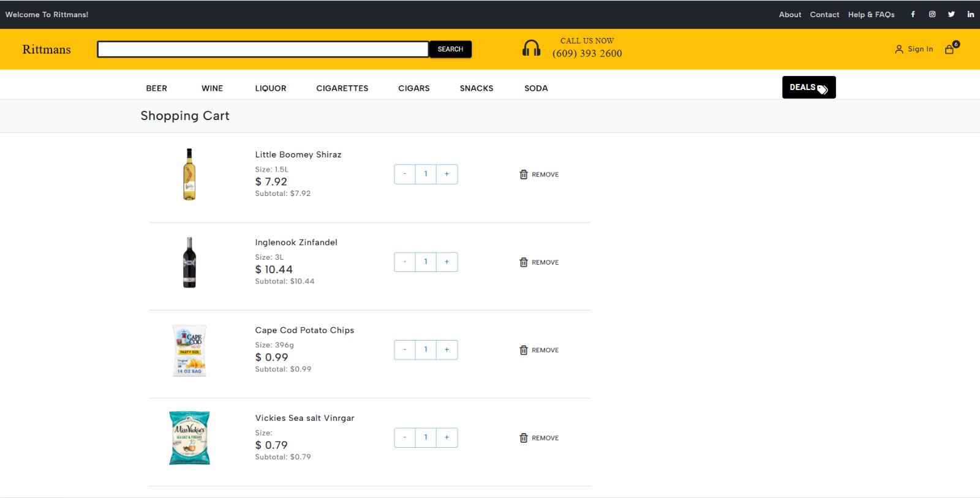Go to the SNACKS category
Viewport: 980px width, 498px height.
[476, 88]
